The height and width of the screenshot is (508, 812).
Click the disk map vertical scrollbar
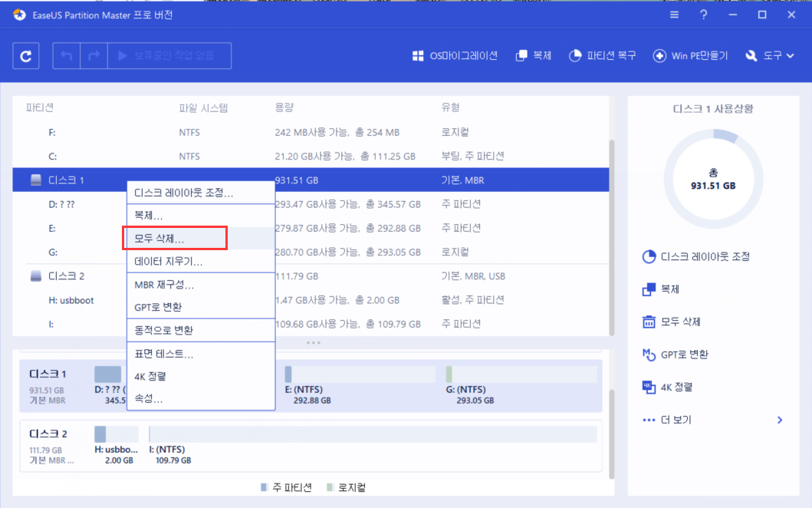coord(612,434)
